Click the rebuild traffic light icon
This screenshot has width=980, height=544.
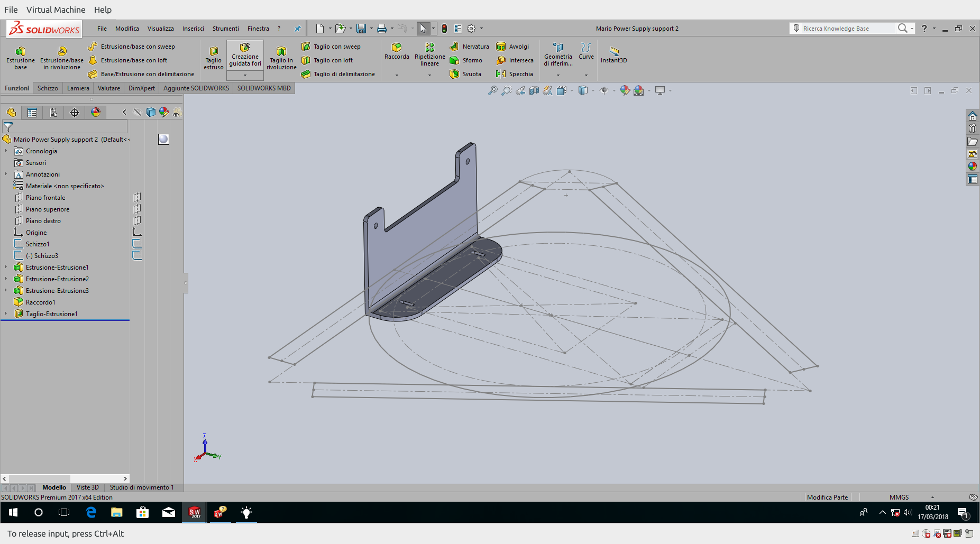point(444,29)
